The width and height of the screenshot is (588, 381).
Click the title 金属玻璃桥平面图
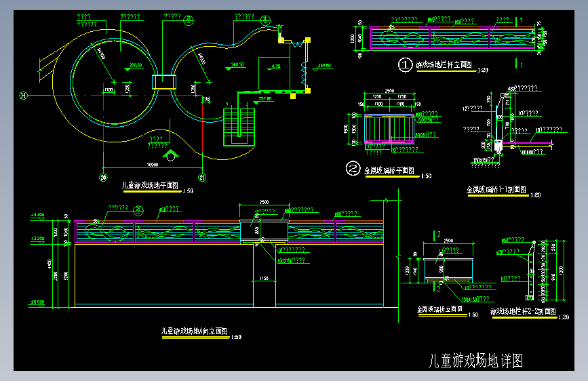click(x=389, y=171)
